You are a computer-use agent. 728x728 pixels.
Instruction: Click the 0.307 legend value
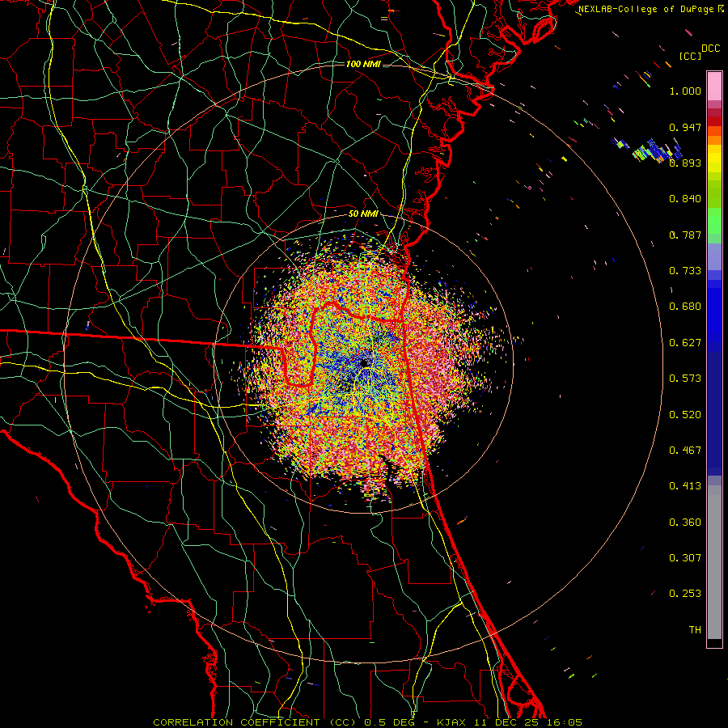[685, 558]
